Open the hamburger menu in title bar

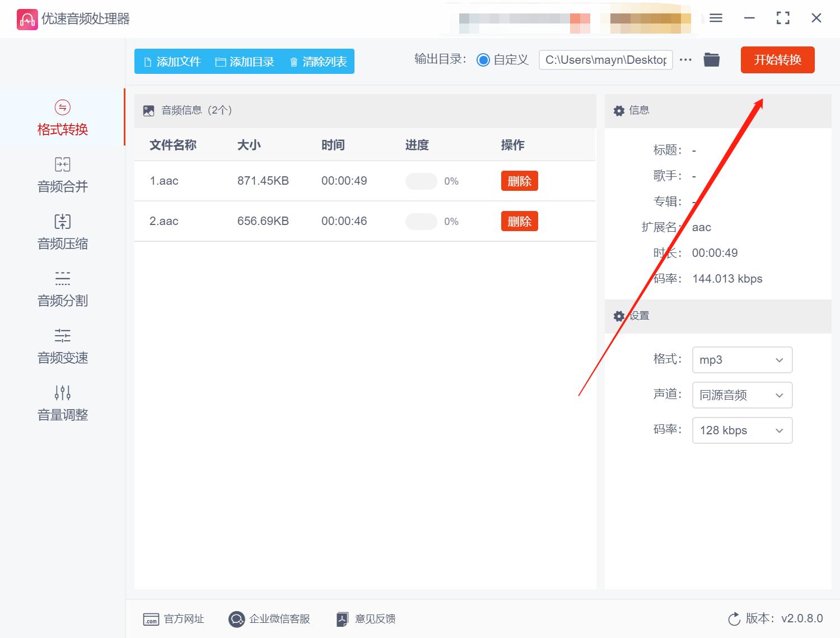pyautogui.click(x=715, y=18)
